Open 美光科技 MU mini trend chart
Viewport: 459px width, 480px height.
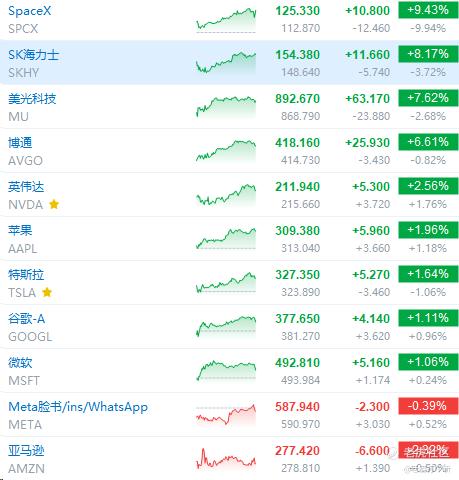tap(226, 107)
